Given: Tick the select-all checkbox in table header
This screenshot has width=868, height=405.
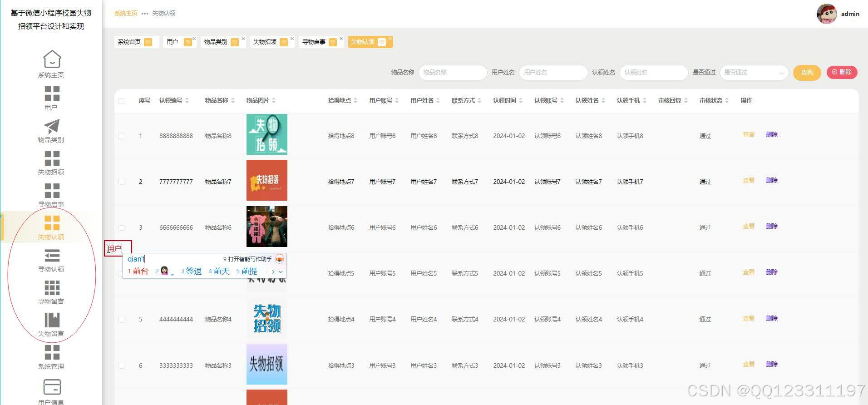Looking at the screenshot, I should click(122, 101).
